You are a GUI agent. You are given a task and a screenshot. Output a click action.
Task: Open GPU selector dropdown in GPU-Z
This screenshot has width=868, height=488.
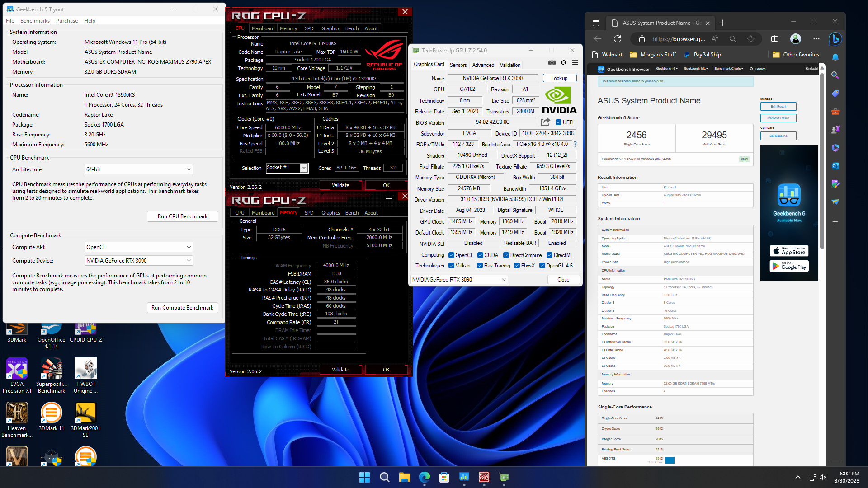(459, 280)
